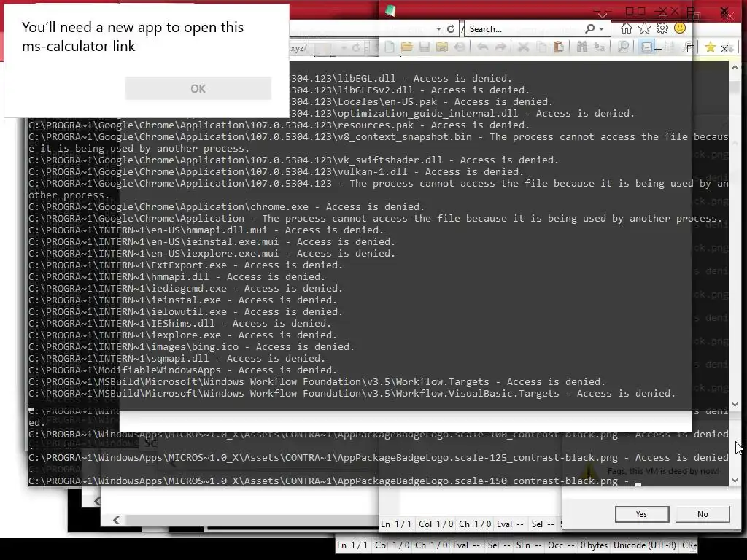Go to the Internet Explorer Home page

pos(626,28)
